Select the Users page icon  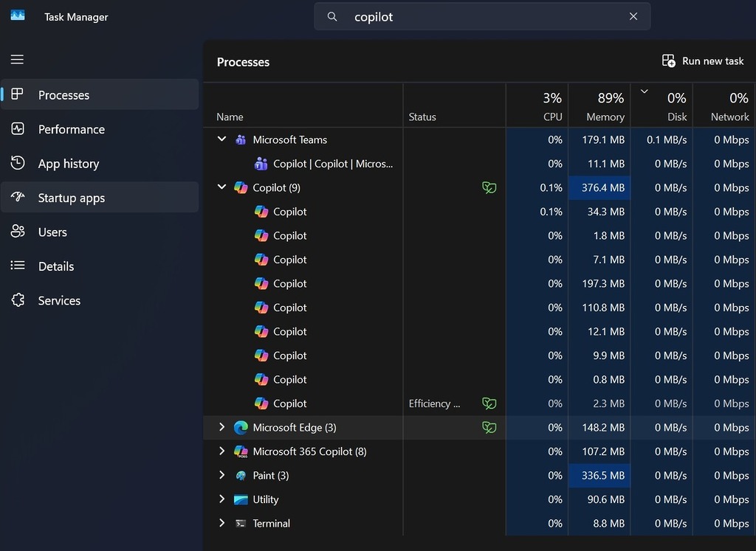tap(17, 232)
